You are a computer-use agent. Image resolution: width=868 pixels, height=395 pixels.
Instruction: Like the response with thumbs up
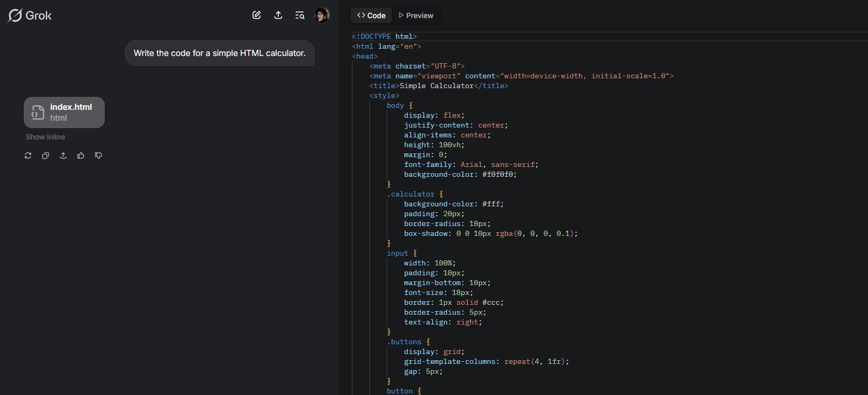tap(81, 156)
